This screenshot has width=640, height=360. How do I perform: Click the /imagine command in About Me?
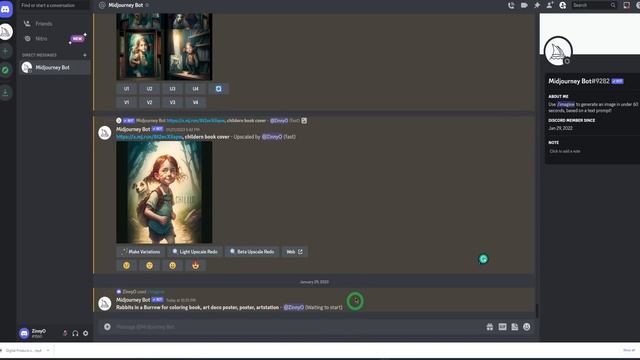click(566, 104)
